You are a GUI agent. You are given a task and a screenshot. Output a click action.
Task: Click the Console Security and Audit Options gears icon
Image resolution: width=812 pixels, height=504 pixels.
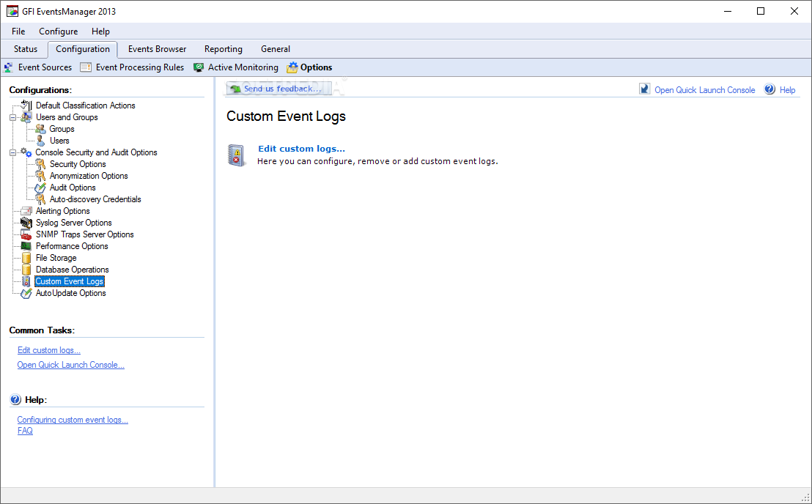[x=26, y=152]
